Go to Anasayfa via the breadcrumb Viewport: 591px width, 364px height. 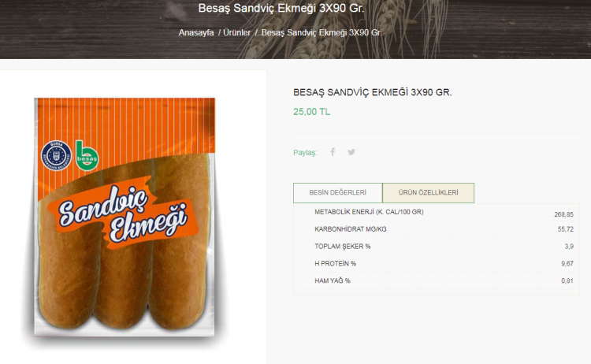[196, 33]
